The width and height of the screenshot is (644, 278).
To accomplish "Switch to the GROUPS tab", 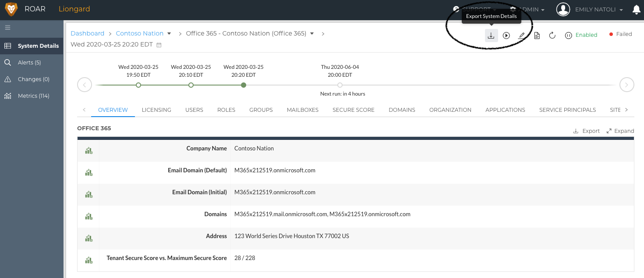I will coord(261,110).
